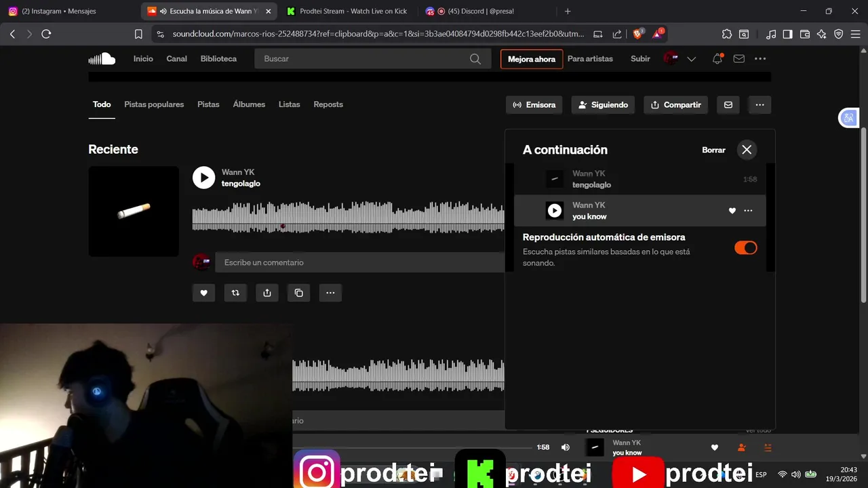Open the header three-dots more menu
The image size is (868, 488).
click(760, 59)
